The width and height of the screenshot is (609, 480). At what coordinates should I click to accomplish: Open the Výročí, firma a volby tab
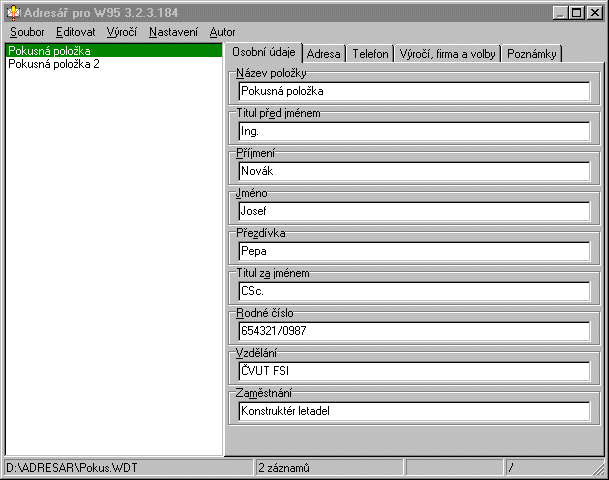pos(447,54)
